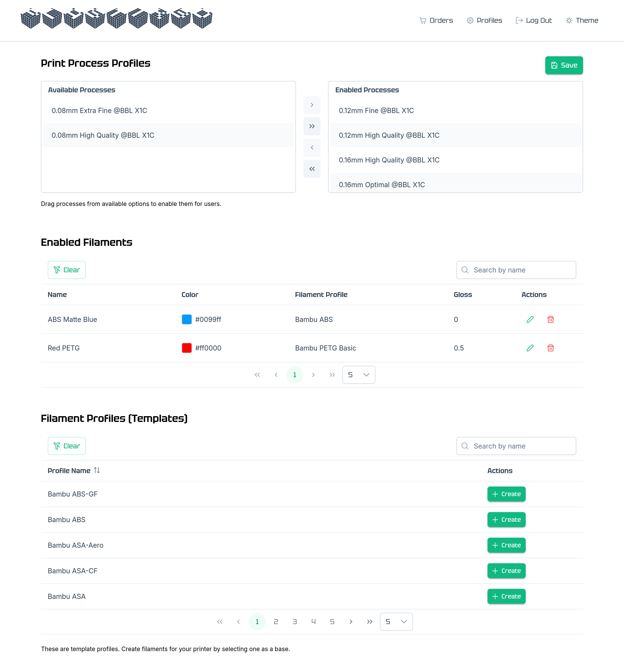Create filament from Bambu ASA-Aero
624x672 pixels.
[506, 545]
